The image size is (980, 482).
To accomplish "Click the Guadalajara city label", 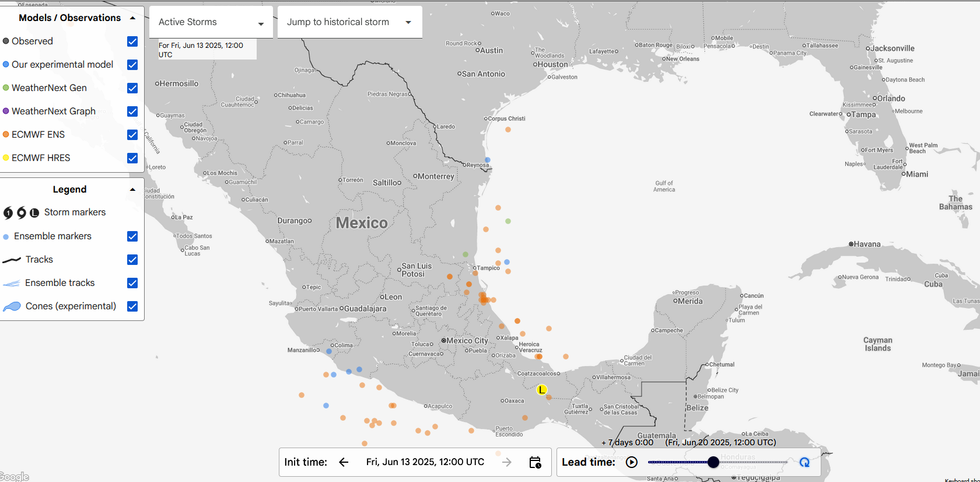I will point(365,309).
